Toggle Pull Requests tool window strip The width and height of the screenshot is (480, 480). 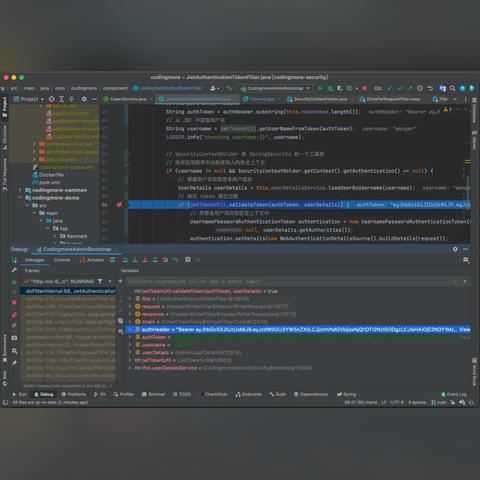click(x=5, y=174)
